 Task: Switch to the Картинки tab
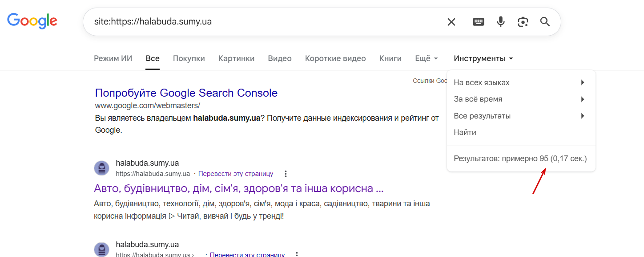pyautogui.click(x=236, y=58)
